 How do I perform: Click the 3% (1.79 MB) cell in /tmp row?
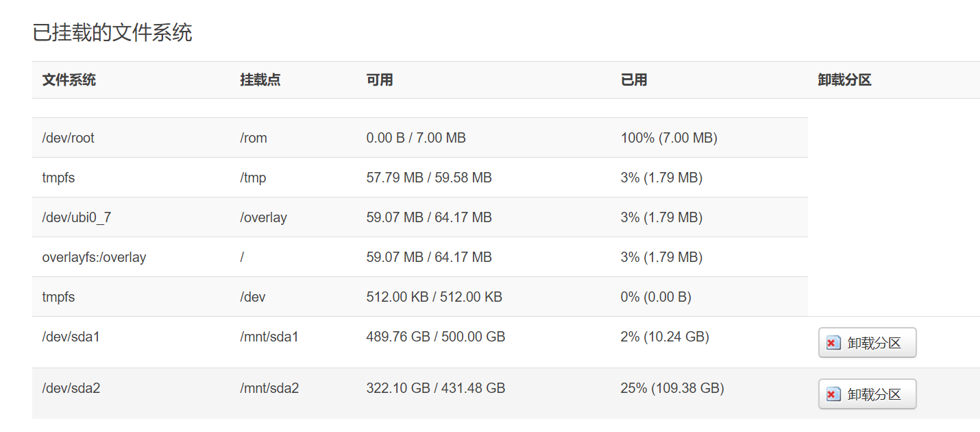click(x=661, y=178)
